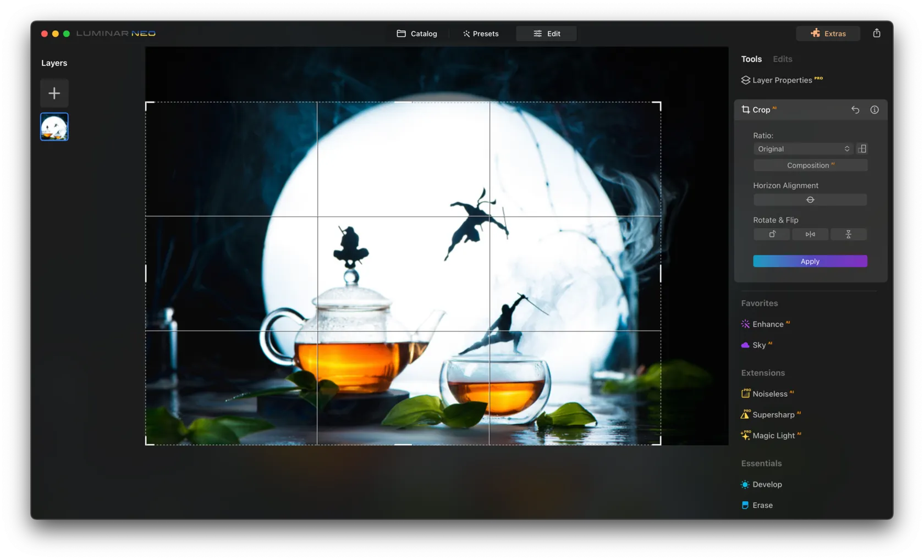Expand the Enhance AI tool

(x=767, y=324)
